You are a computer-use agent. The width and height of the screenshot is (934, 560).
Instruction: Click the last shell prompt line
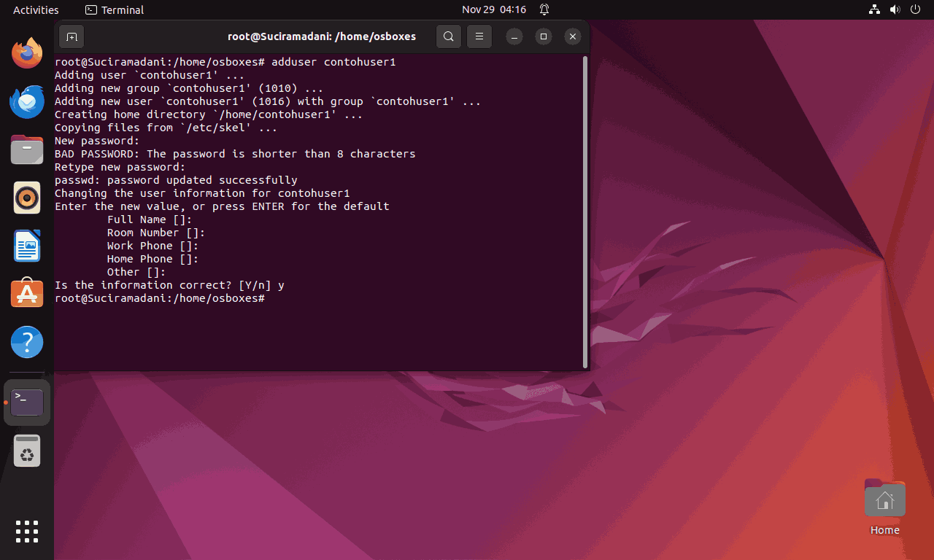pos(160,298)
